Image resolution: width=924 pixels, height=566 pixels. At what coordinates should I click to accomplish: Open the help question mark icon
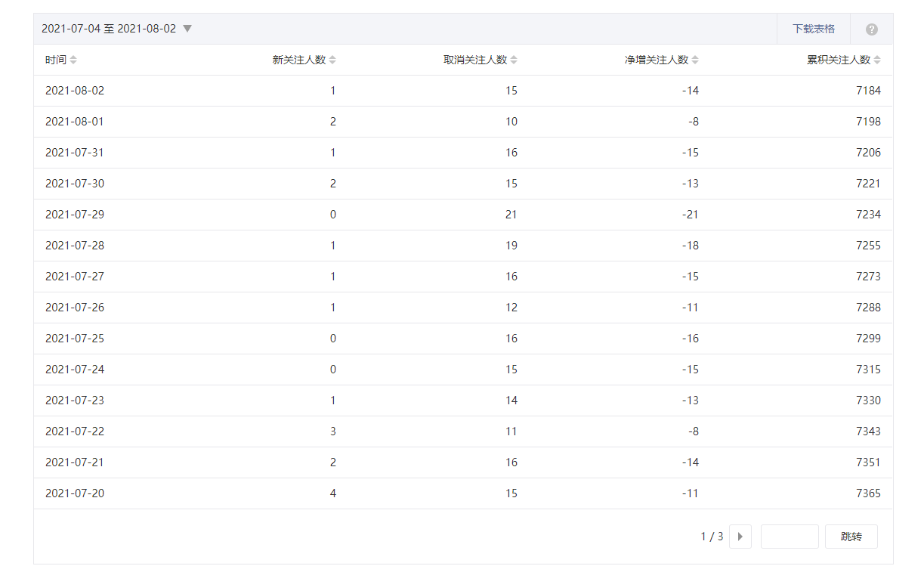[x=871, y=29]
